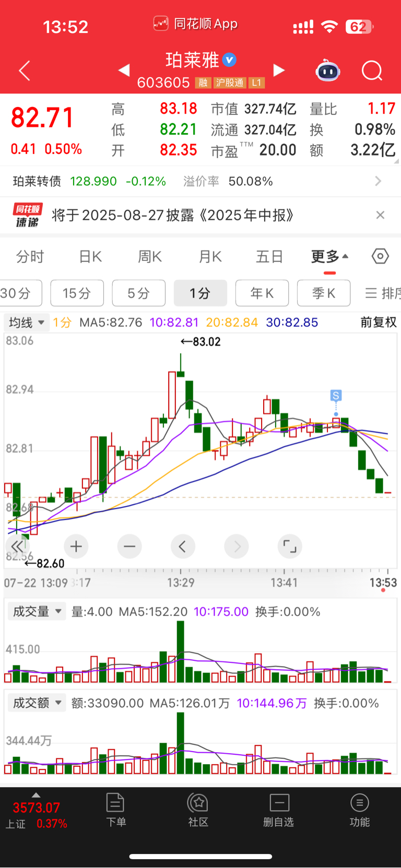Tap the 量比 1.17 value
Screen dimensions: 401x868
tap(381, 109)
